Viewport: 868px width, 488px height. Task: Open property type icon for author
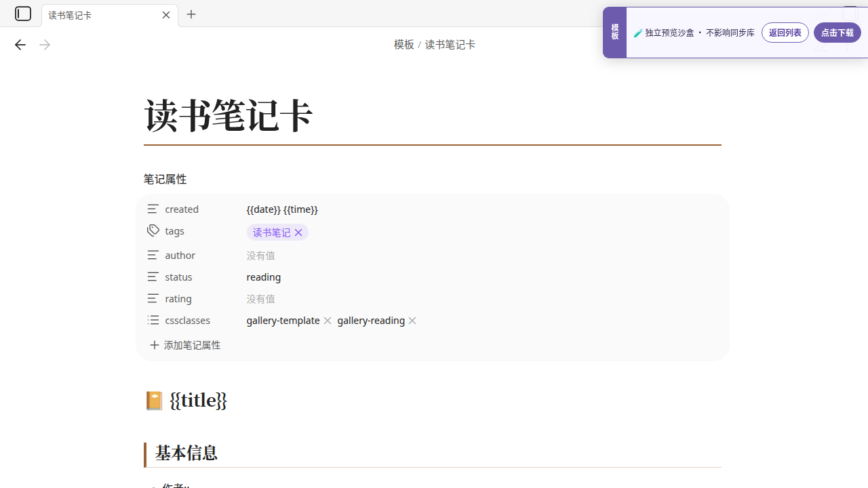153,255
